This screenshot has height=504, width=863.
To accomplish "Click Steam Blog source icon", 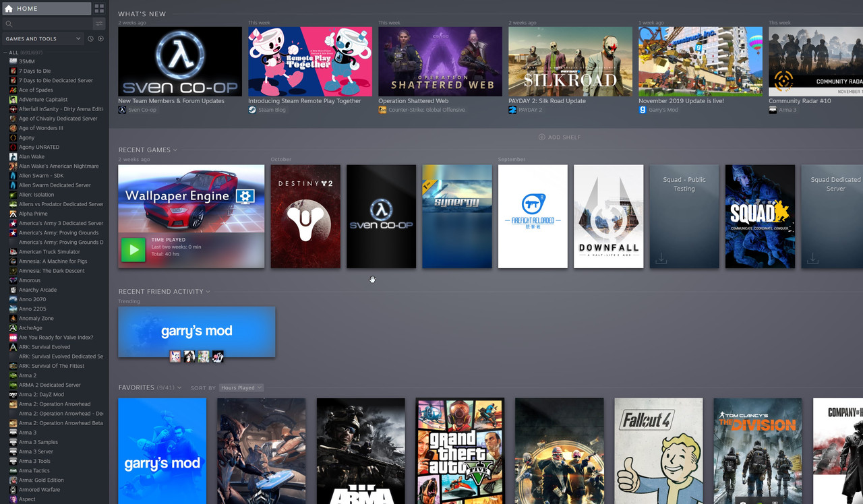I will click(252, 110).
